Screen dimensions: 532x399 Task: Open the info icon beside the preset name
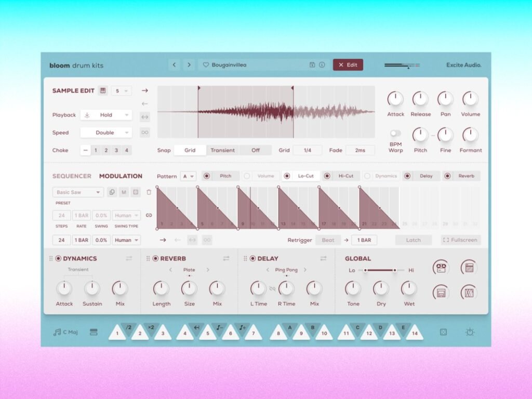322,64
